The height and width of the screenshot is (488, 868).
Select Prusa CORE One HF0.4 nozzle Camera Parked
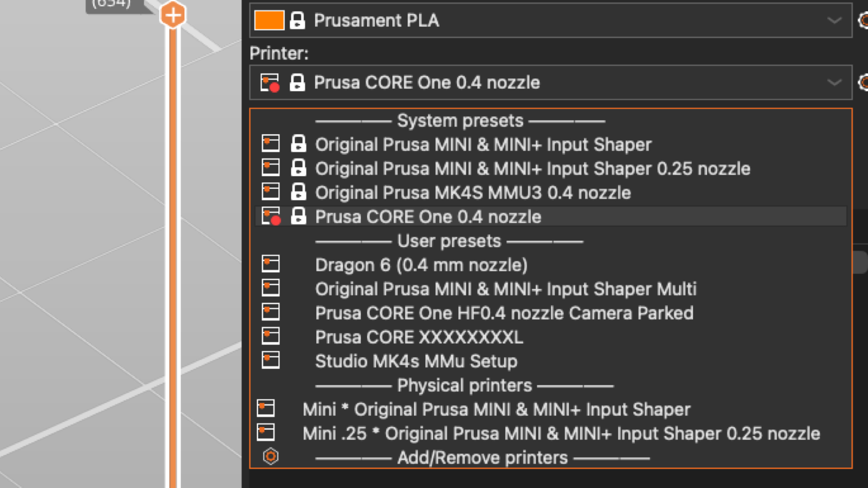[x=551, y=313]
